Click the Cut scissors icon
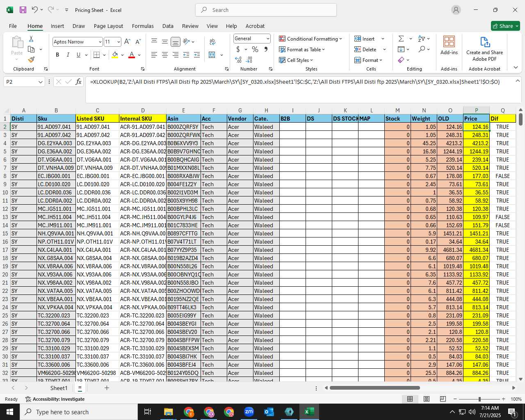The width and height of the screenshot is (525, 420). [x=31, y=39]
